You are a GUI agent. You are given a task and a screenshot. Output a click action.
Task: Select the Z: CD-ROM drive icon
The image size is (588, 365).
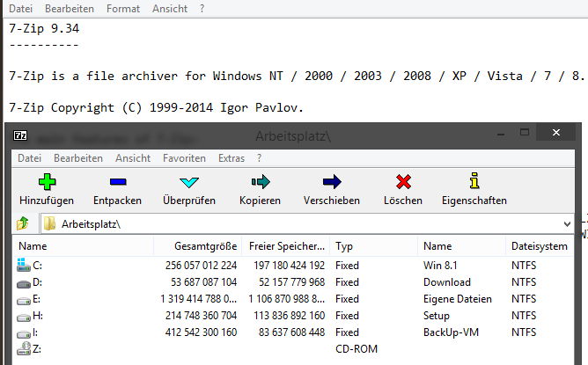(x=24, y=348)
